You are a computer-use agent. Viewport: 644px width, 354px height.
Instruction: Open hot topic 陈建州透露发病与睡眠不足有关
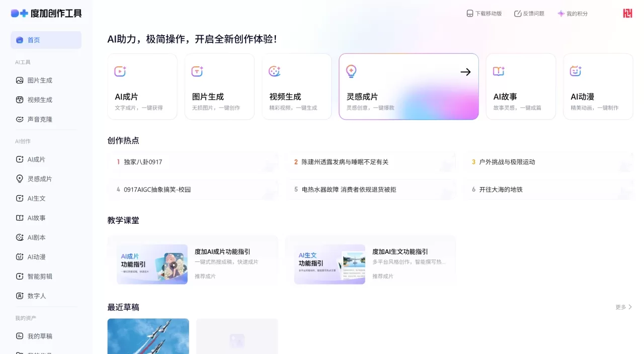pyautogui.click(x=370, y=162)
